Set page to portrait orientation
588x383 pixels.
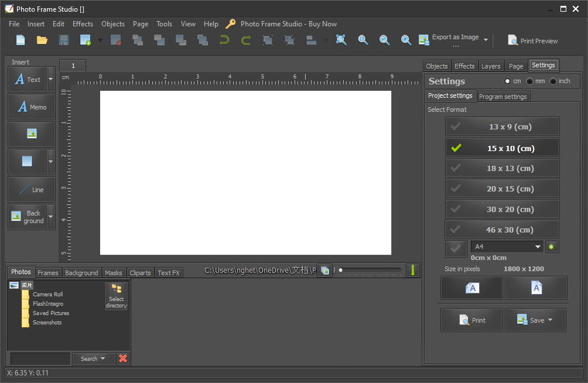tap(536, 288)
